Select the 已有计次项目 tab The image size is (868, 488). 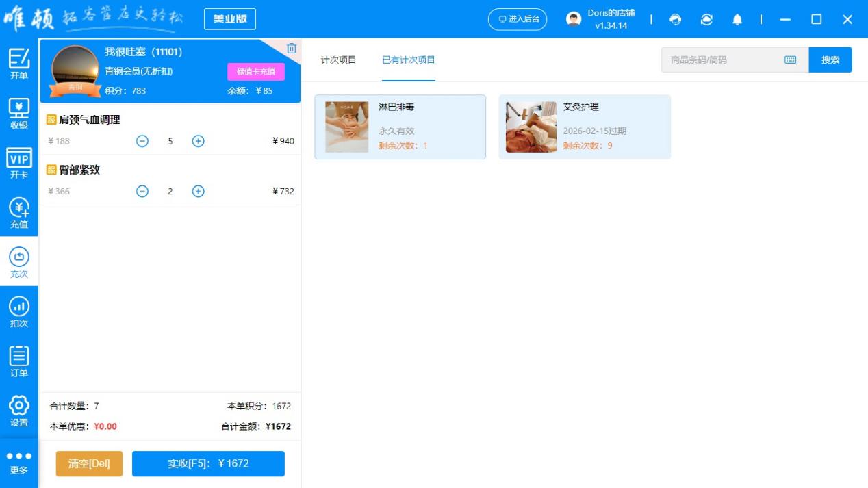tap(408, 60)
